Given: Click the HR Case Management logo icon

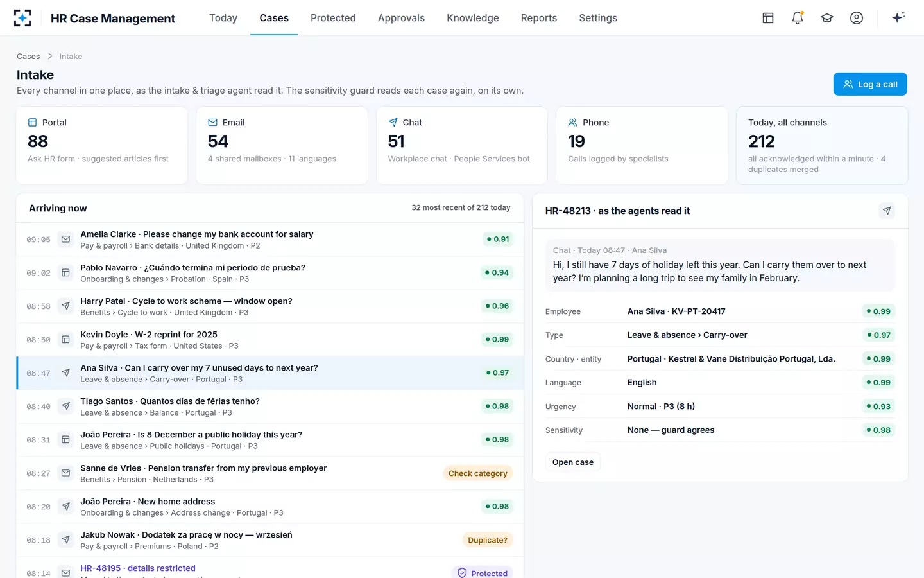Looking at the screenshot, I should pos(22,18).
